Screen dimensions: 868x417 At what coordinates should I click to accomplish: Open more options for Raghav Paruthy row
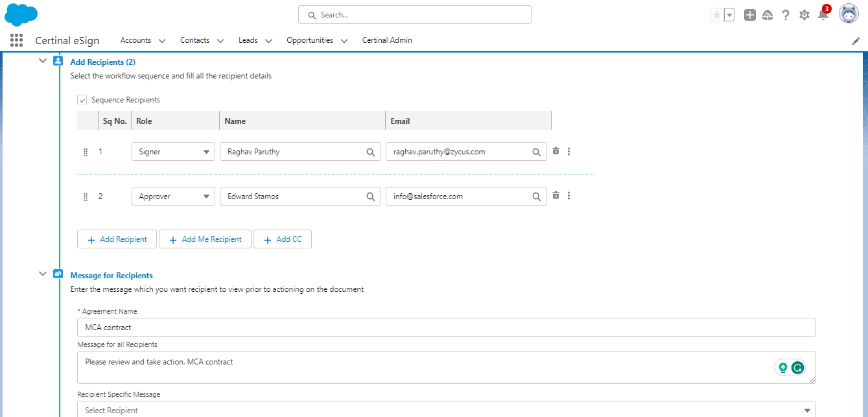coord(569,151)
